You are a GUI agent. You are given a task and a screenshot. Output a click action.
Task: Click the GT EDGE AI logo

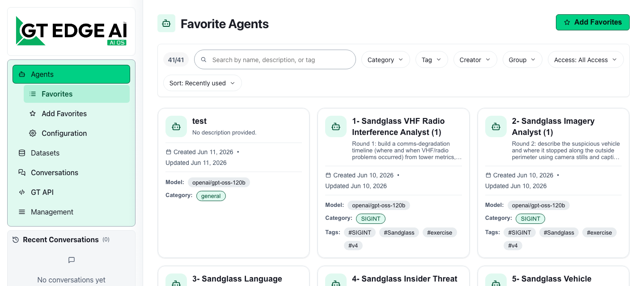click(x=71, y=31)
